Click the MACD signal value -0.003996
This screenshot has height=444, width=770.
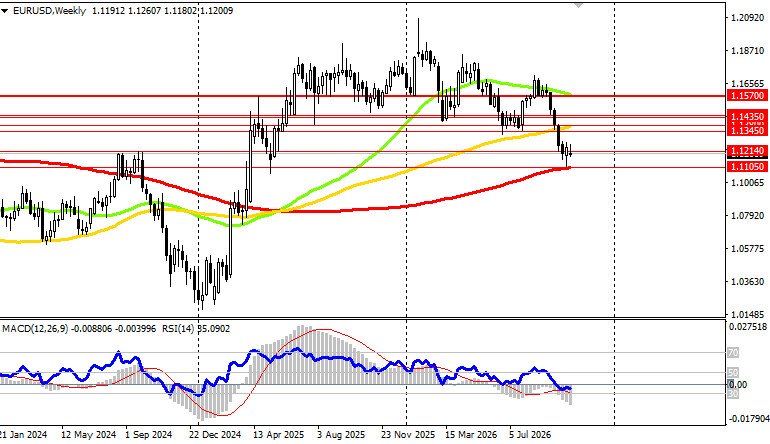click(x=135, y=329)
